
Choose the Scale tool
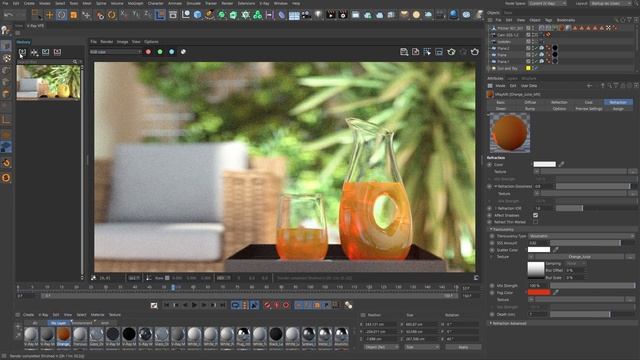(x=73, y=15)
